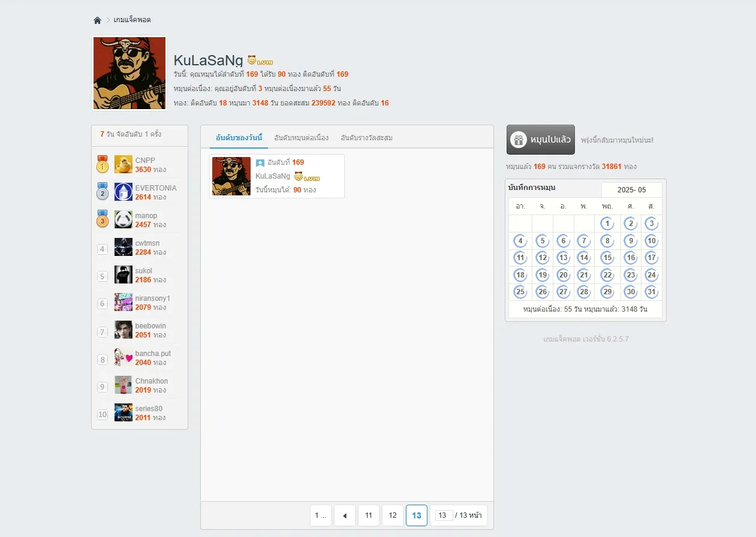Select calendar day 15 spin mark
The image size is (756, 537).
pyautogui.click(x=607, y=258)
